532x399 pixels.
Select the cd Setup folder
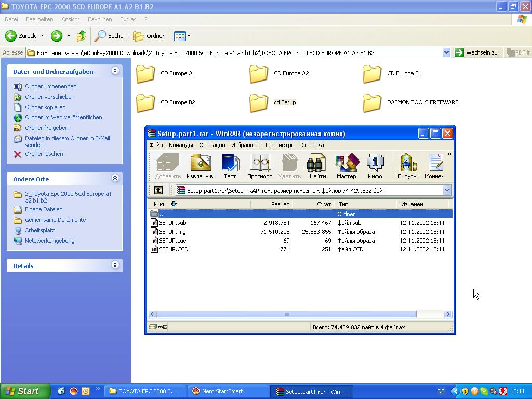tap(273, 103)
